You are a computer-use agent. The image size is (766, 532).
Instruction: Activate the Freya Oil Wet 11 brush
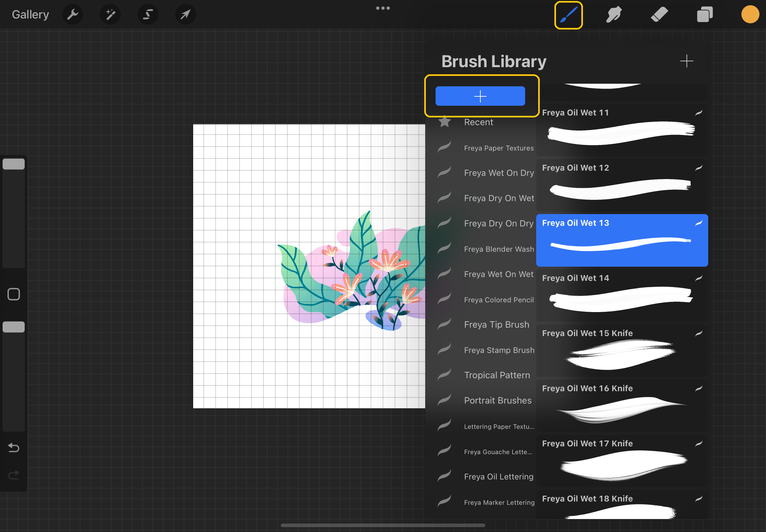pos(621,130)
